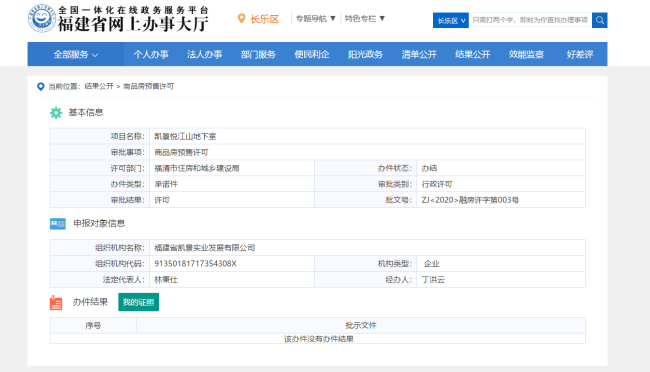The width and height of the screenshot is (650, 372).
Task: Open the 清单公开 nav item
Action: click(x=419, y=54)
